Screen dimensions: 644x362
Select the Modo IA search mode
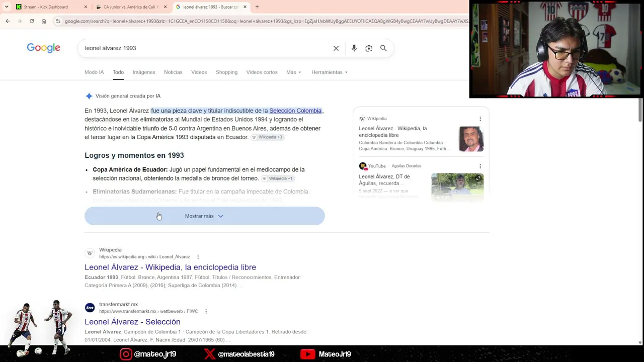point(94,72)
